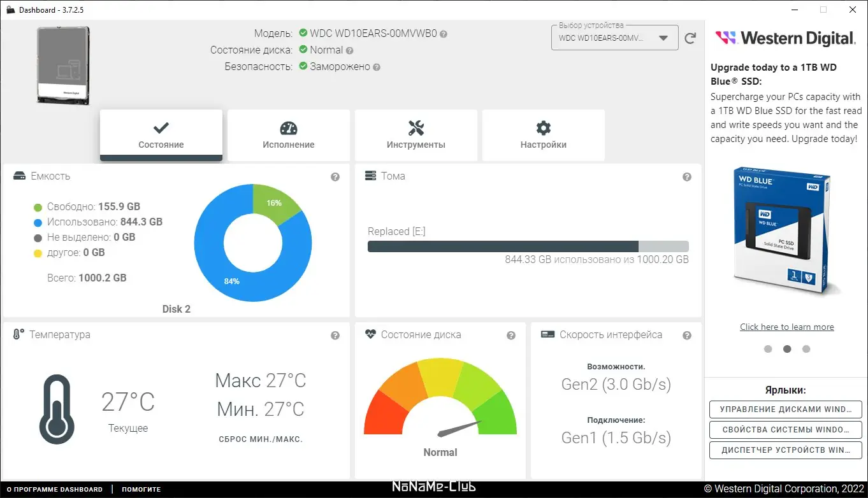Click the green legend dot for Свободно
The image size is (868, 498).
[x=38, y=207]
